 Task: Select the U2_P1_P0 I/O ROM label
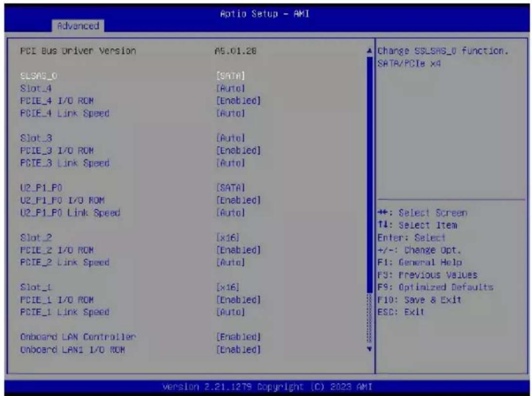62,200
